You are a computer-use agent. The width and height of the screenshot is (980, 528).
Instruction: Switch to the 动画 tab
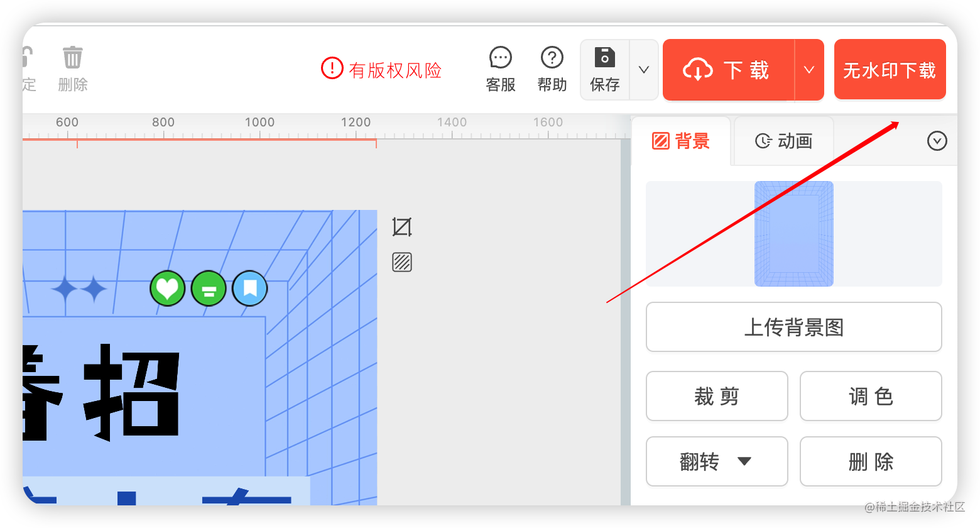[784, 141]
